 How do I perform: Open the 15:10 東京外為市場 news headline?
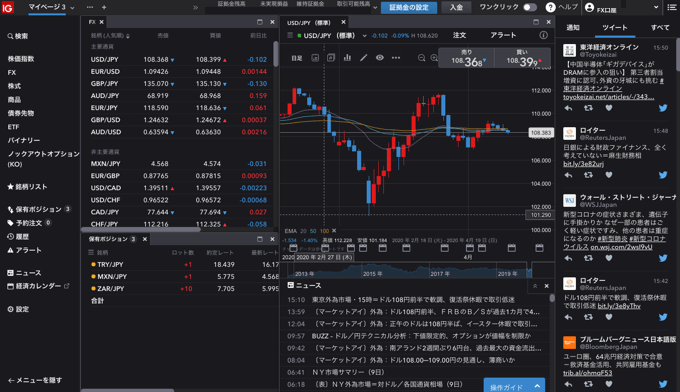click(x=413, y=300)
